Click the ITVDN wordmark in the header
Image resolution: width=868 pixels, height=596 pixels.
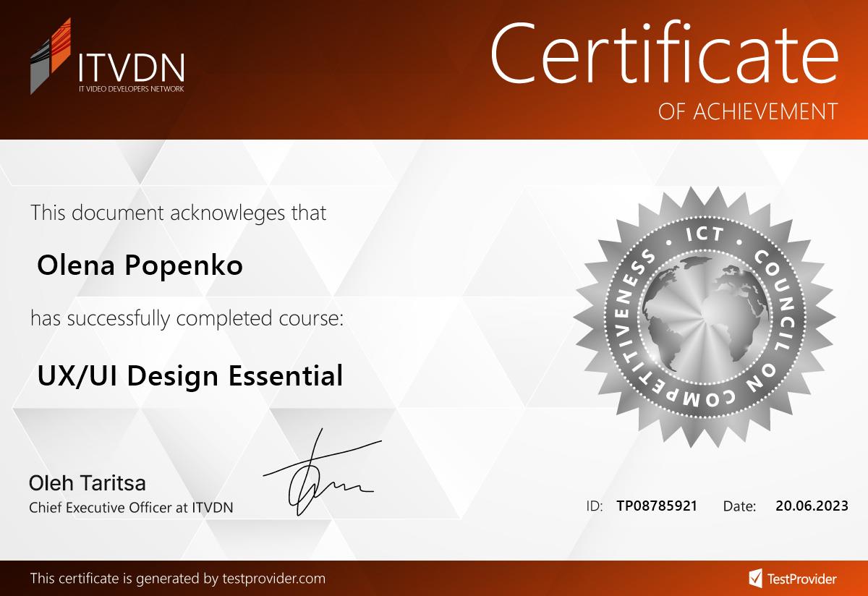tap(131, 68)
